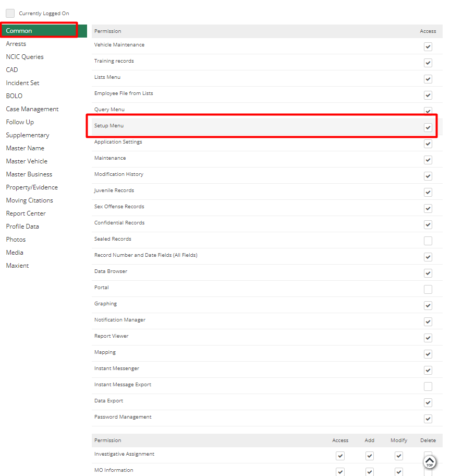Select Maxient from the left panel
Screen dimensions: 451x476
(x=17, y=265)
